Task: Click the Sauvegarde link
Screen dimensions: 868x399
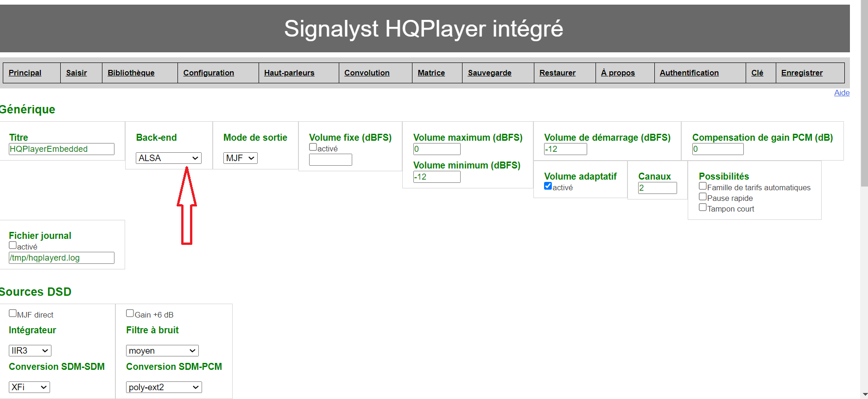Action: 490,73
